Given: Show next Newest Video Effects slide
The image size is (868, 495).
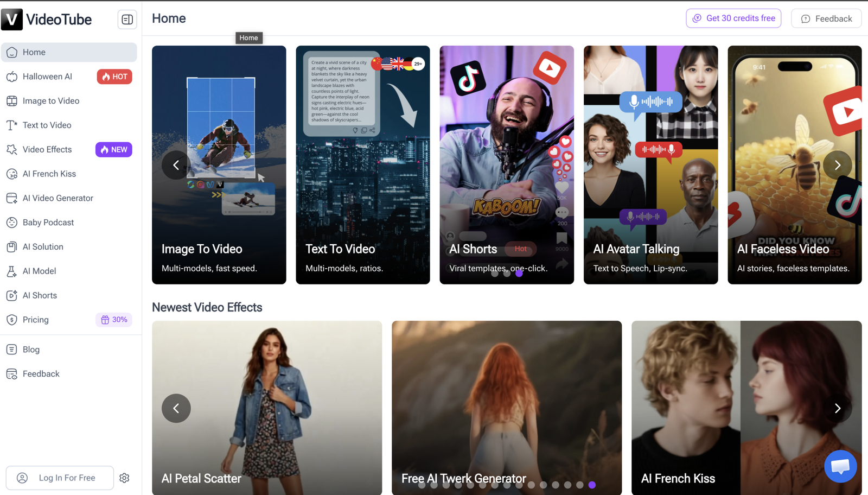Looking at the screenshot, I should (837, 408).
